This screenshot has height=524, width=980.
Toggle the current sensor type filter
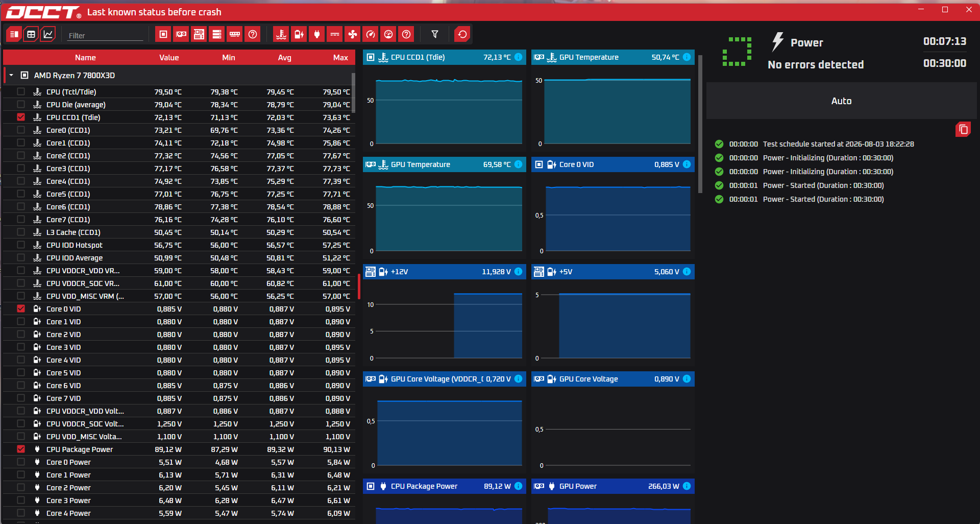pyautogui.click(x=335, y=34)
